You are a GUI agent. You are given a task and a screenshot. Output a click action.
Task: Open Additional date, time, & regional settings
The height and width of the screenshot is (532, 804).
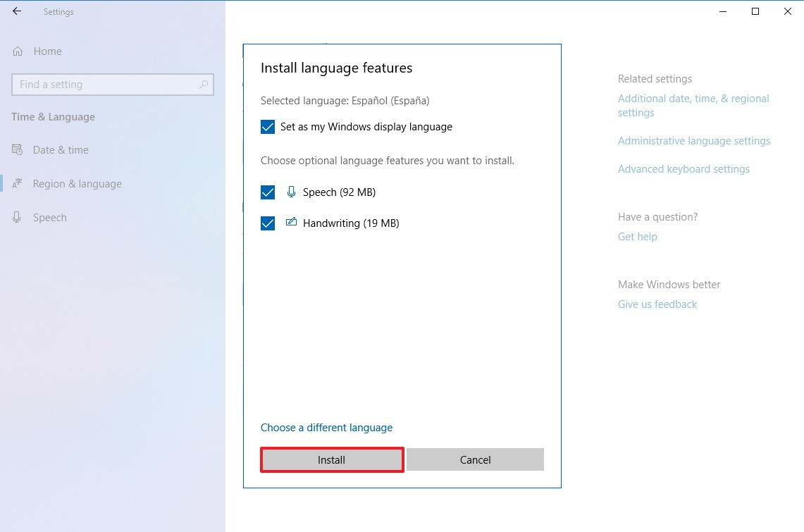693,106
